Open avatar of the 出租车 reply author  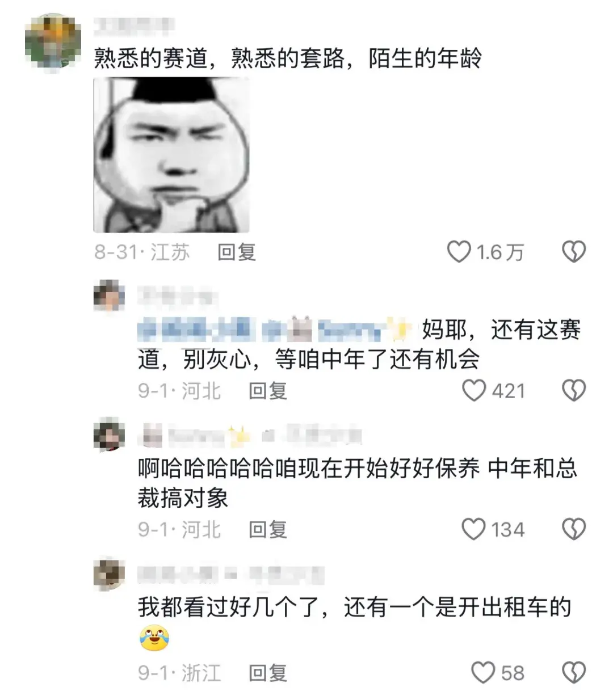click(109, 574)
